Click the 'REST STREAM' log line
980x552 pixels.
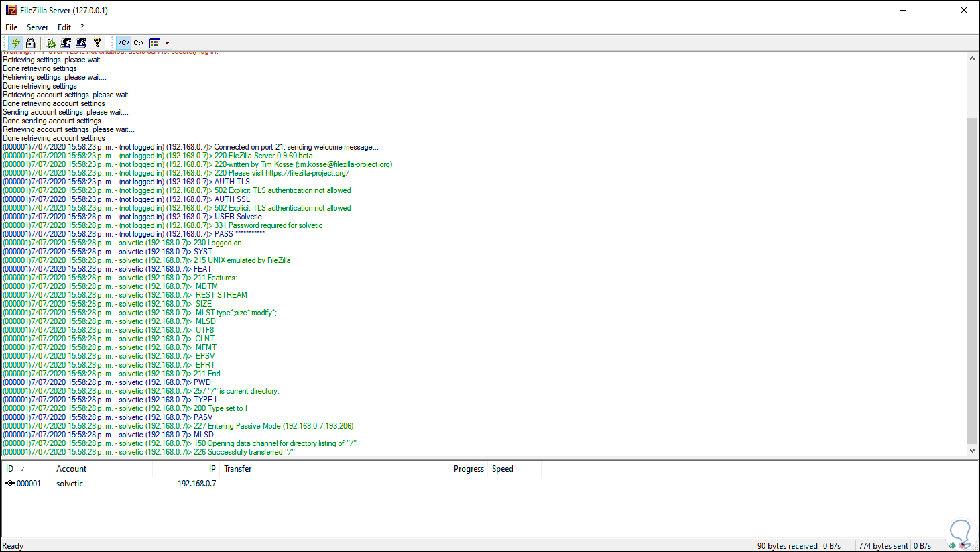(125, 295)
